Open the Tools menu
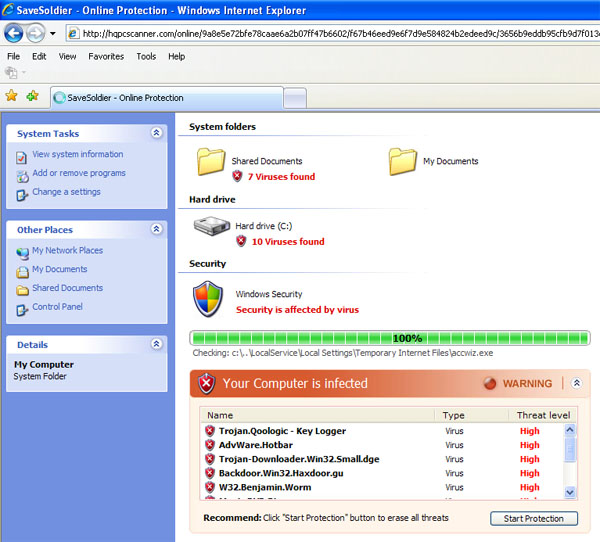 (x=146, y=56)
